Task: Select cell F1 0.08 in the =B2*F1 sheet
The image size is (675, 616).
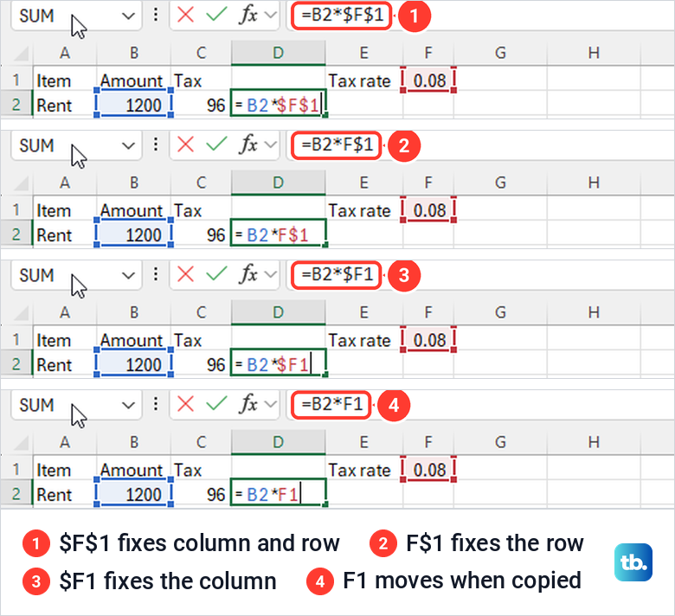Action: [428, 470]
